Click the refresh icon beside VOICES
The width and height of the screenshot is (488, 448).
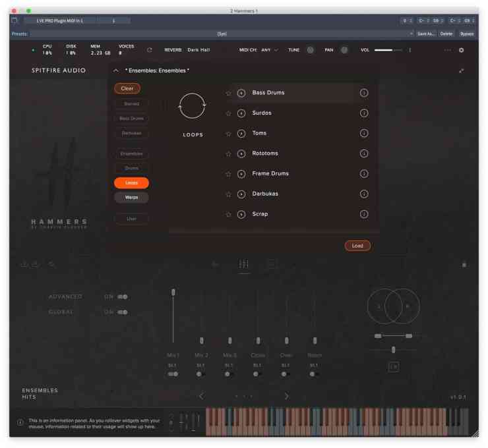(150, 50)
